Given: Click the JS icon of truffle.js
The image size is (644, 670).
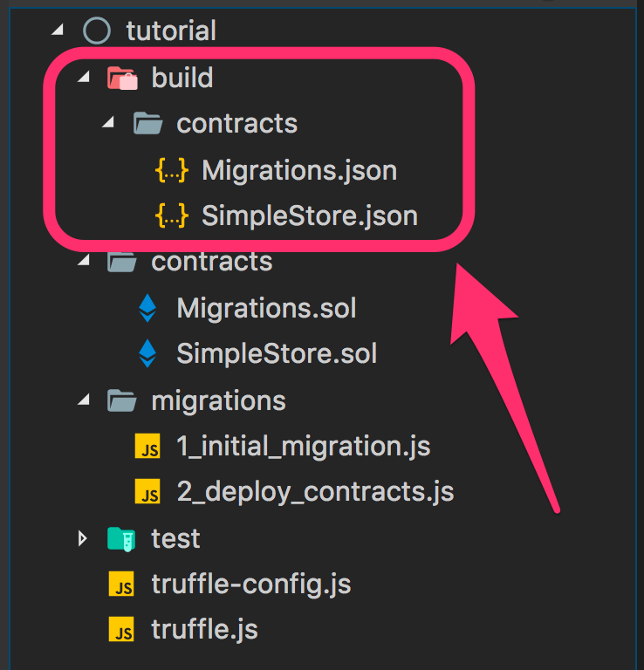Looking at the screenshot, I should pyautogui.click(x=122, y=628).
